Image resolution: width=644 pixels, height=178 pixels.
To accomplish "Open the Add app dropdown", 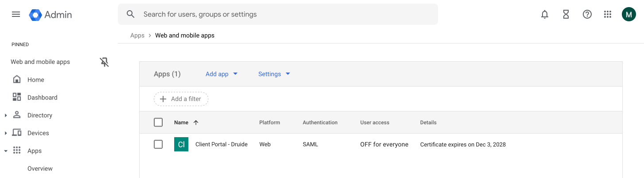I will point(222,74).
